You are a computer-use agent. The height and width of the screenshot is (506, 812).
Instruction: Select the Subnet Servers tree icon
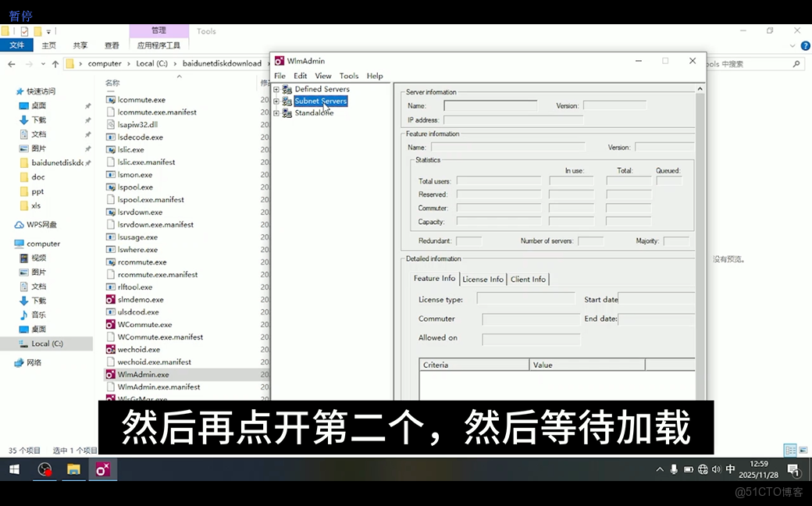pos(287,101)
